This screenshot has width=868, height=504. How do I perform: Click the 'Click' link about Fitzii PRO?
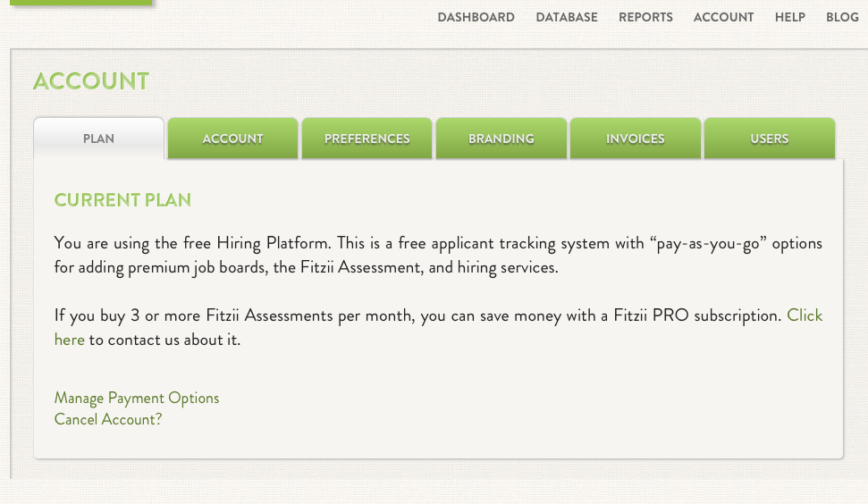pos(805,315)
